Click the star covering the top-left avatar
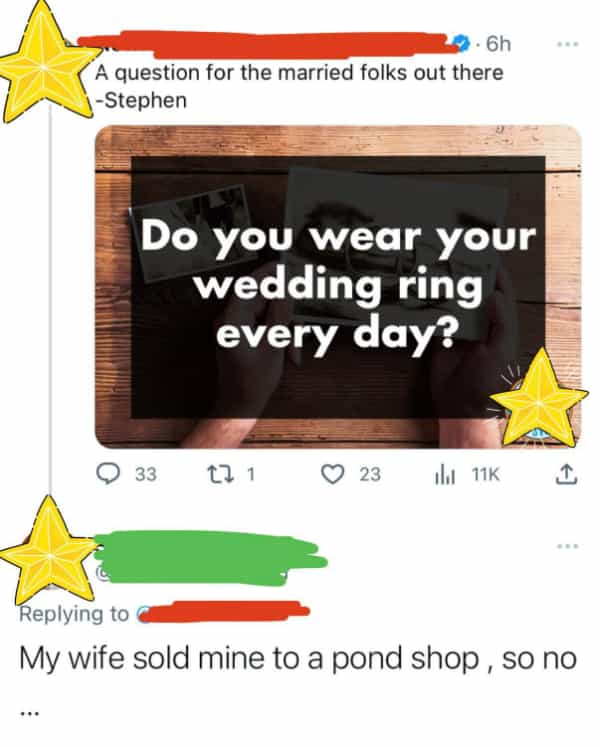 44,62
